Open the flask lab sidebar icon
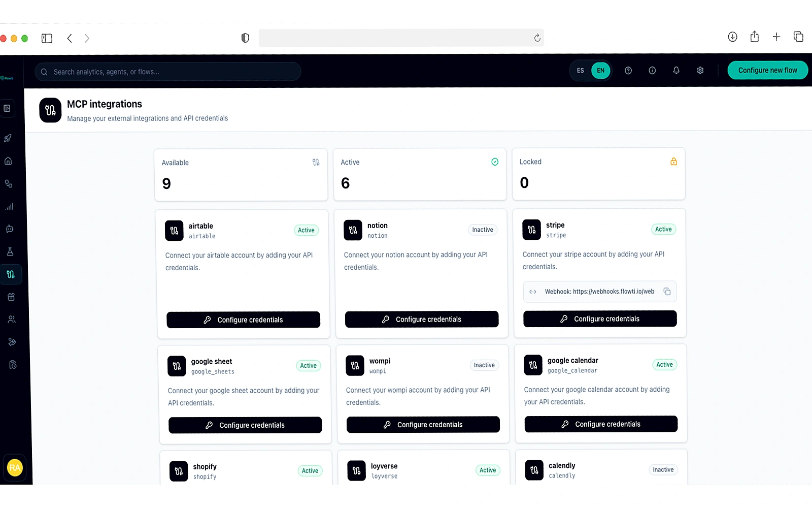The image size is (812, 508). 10,251
